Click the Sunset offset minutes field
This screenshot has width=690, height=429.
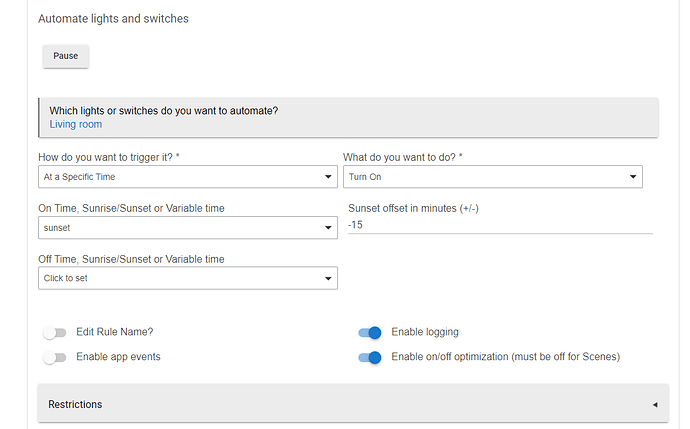[498, 225]
